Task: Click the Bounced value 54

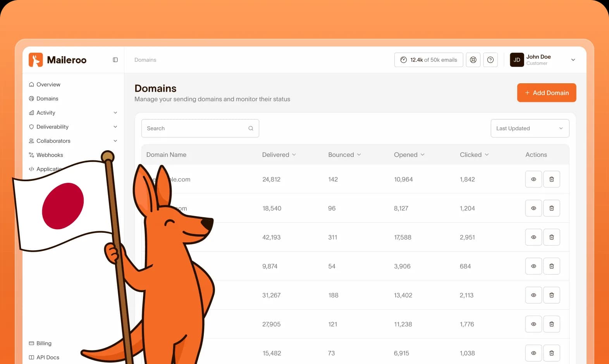Action: [332, 266]
